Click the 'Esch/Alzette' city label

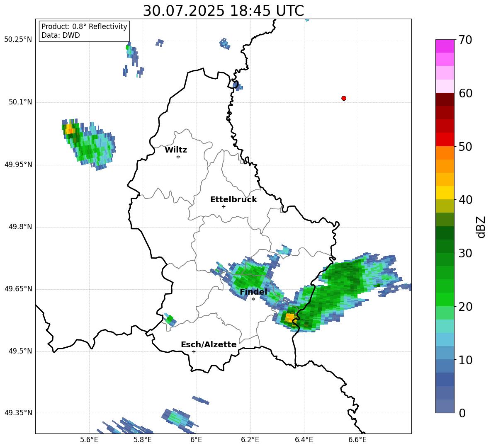click(x=209, y=344)
